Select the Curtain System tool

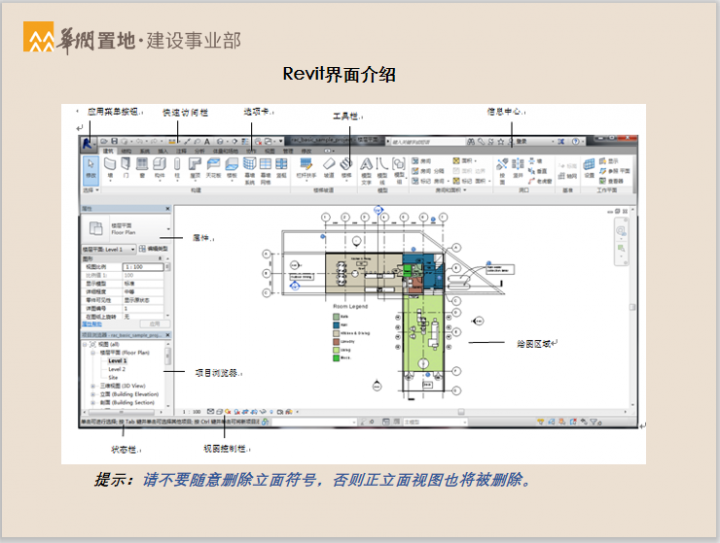click(249, 170)
